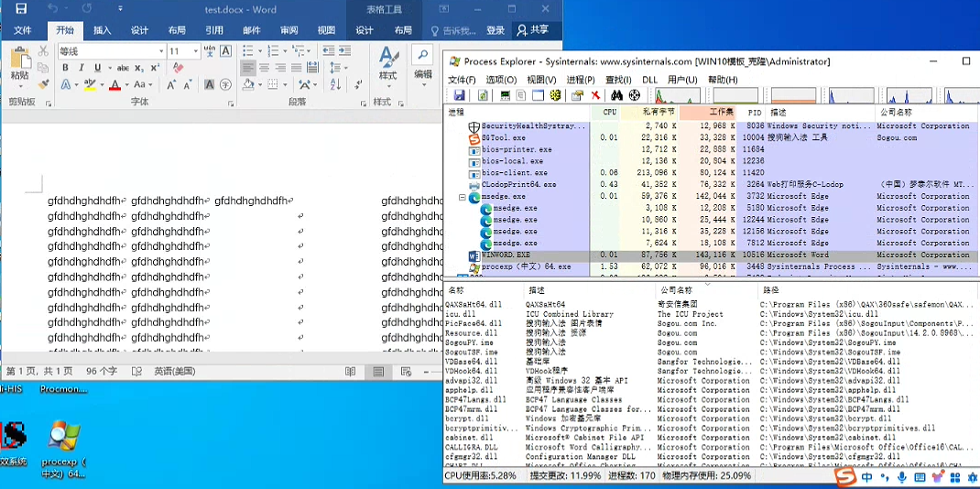Click the Decrease Indent icon

click(329, 50)
